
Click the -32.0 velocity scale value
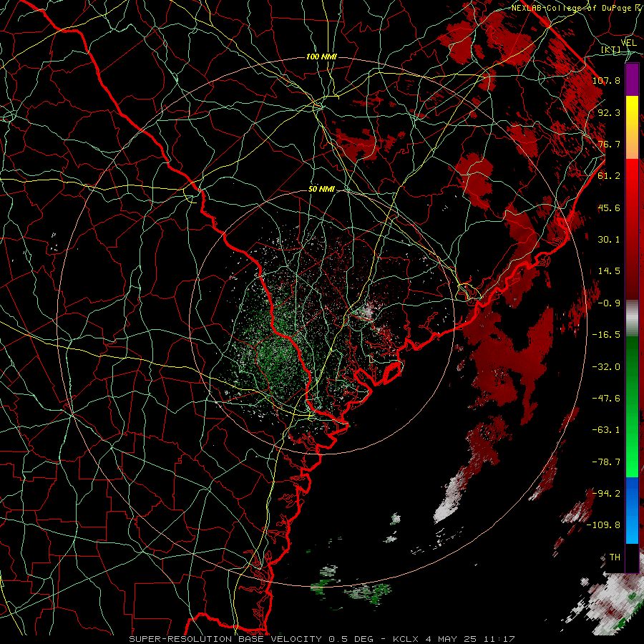click(x=606, y=367)
